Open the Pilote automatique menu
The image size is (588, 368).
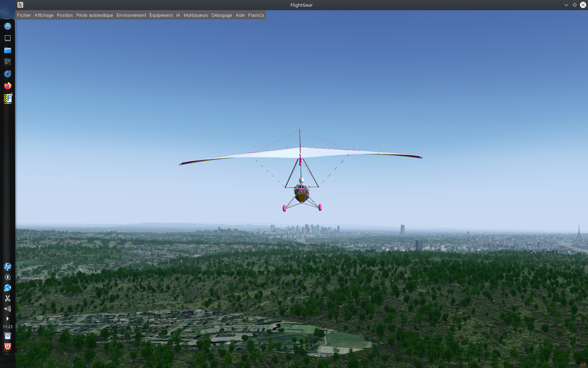[94, 15]
